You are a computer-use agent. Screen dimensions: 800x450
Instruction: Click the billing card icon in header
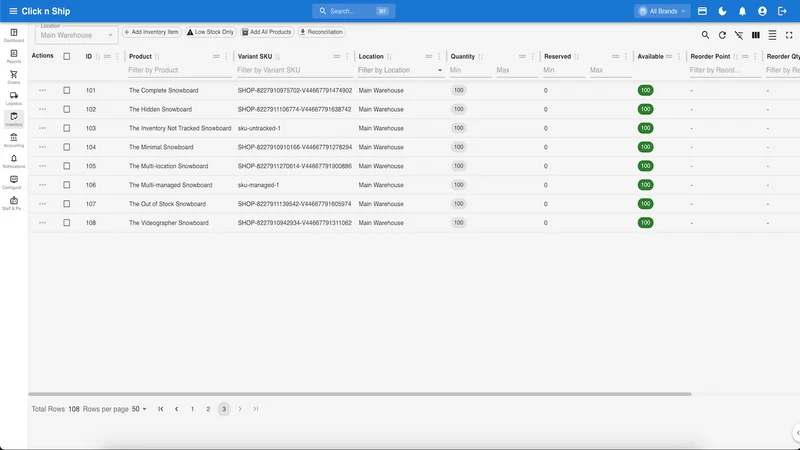703,11
